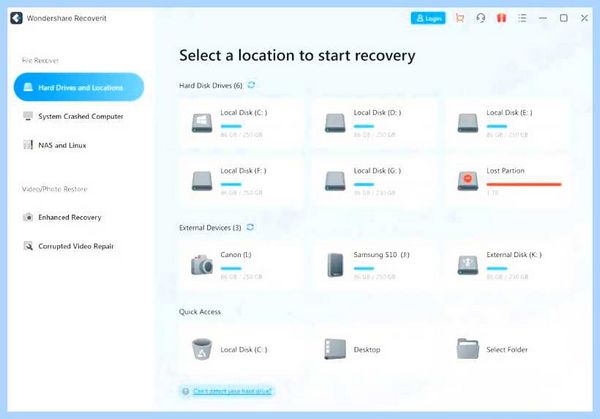600x419 pixels.
Task: Click the red gift box icon
Action: point(501,18)
